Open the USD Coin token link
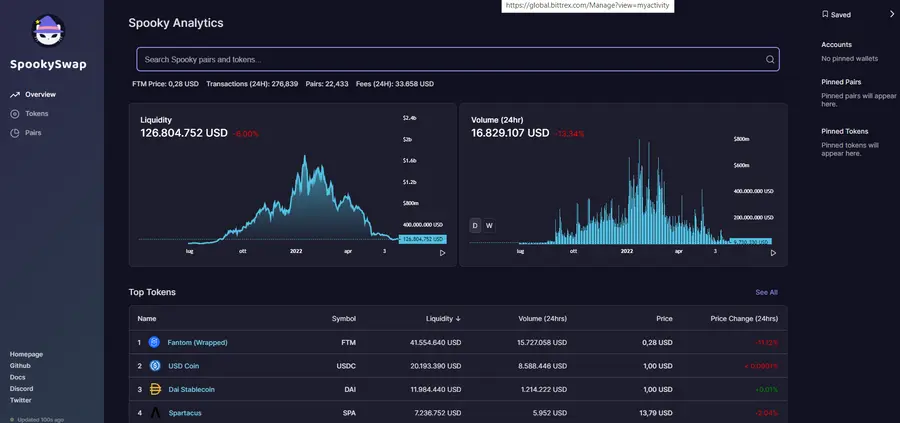The width and height of the screenshot is (900, 423). coord(184,366)
